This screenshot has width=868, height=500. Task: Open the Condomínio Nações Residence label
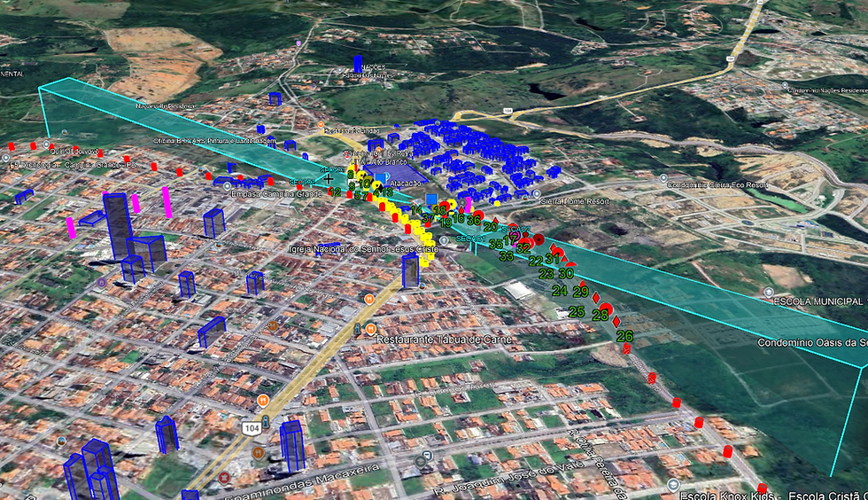pyautogui.click(x=827, y=90)
